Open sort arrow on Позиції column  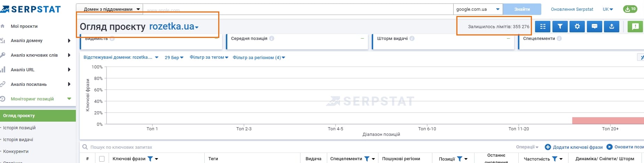click(x=466, y=159)
